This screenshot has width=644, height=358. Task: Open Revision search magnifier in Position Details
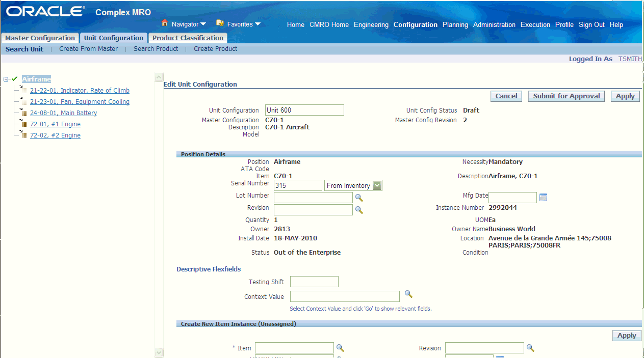pos(359,210)
